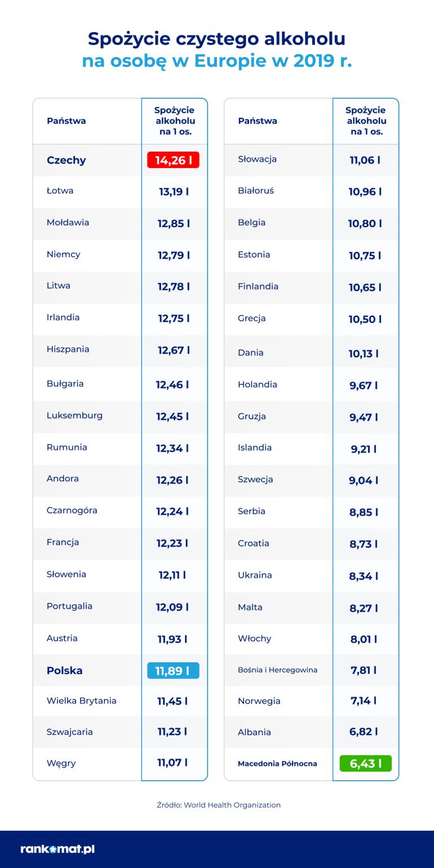Select the Niemcy country label

[x=64, y=254]
